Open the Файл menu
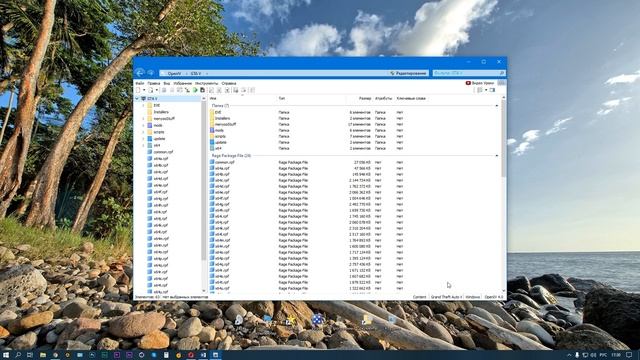This screenshot has width=640, height=360. click(140, 83)
